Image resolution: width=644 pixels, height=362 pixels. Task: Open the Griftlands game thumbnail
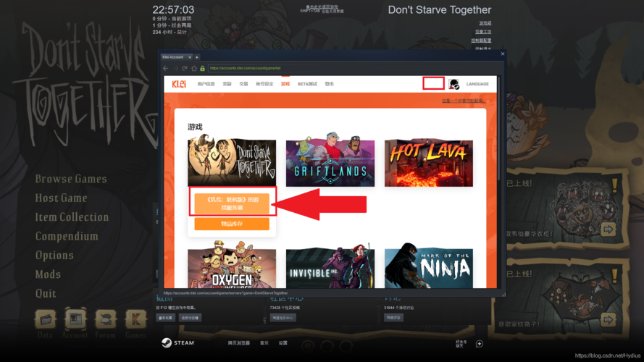tap(330, 162)
